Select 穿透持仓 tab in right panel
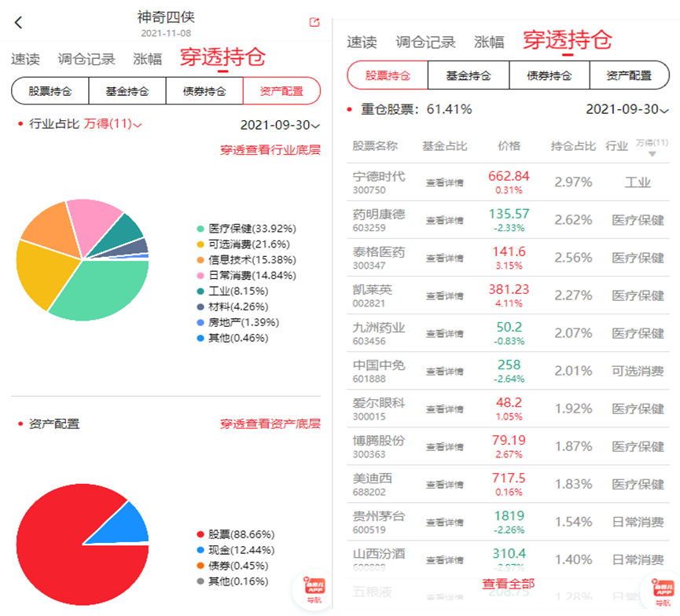 click(568, 40)
